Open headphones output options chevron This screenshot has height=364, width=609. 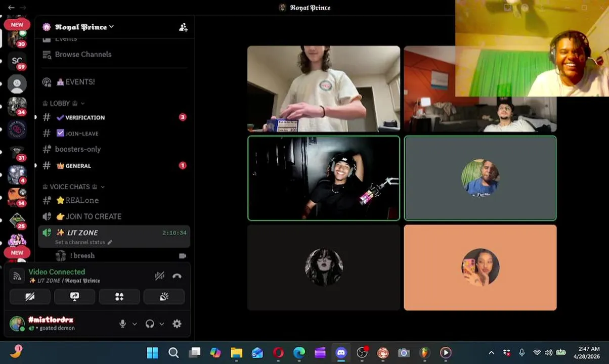[x=162, y=324]
